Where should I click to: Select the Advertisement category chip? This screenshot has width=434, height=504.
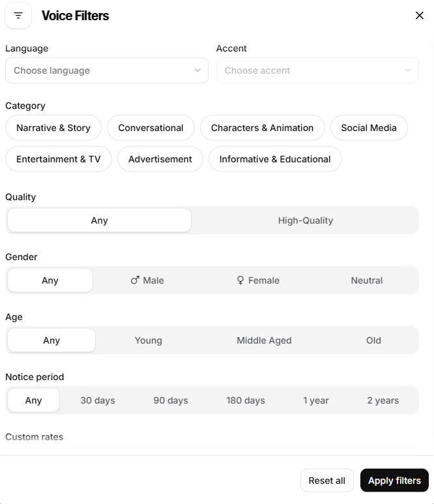160,159
